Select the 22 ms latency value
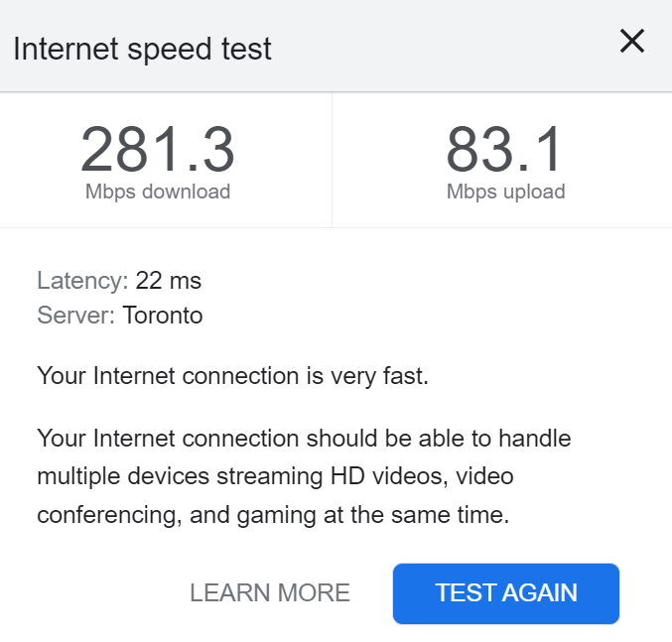672x642 pixels. 169,281
